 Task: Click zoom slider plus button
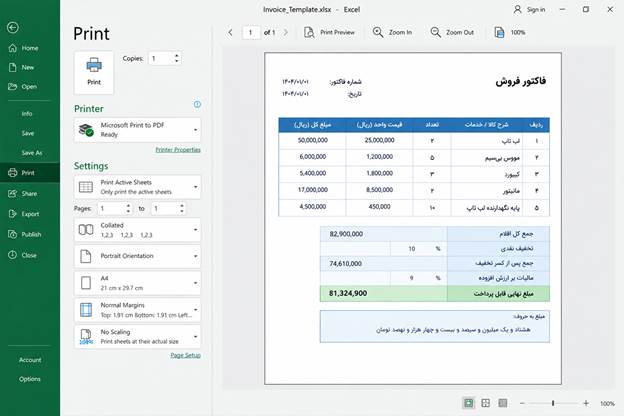coord(586,403)
